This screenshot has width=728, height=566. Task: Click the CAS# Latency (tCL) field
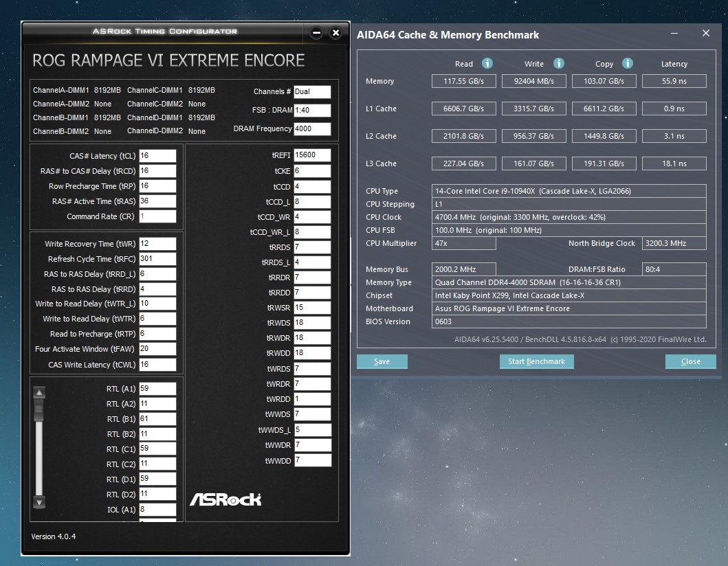(x=158, y=156)
